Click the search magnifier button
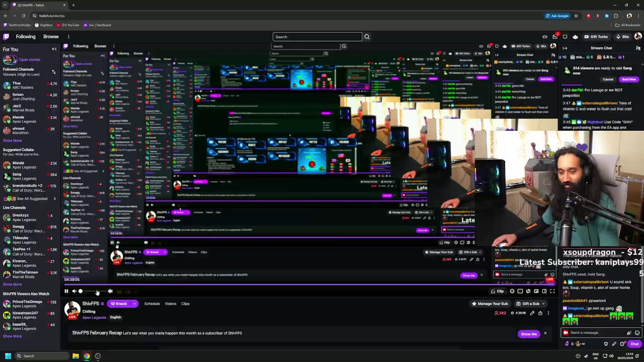Viewport: 644px width, 362px height. pos(367,37)
